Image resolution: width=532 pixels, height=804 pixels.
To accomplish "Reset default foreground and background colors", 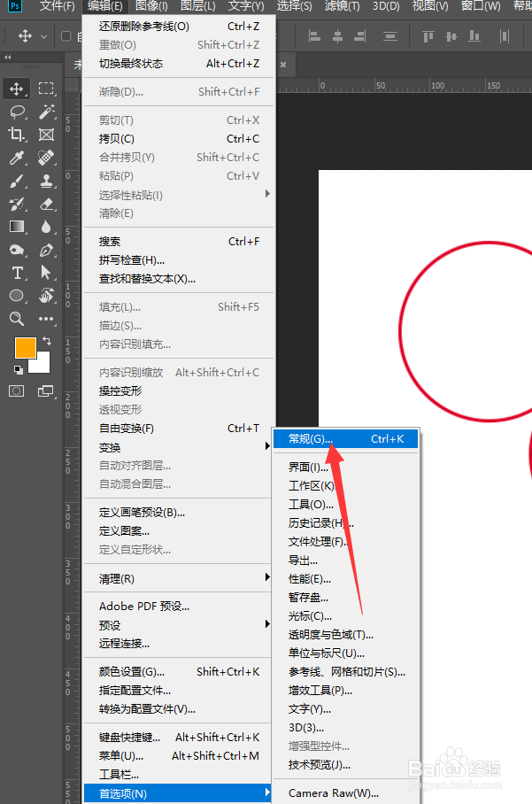I will [x=19, y=370].
